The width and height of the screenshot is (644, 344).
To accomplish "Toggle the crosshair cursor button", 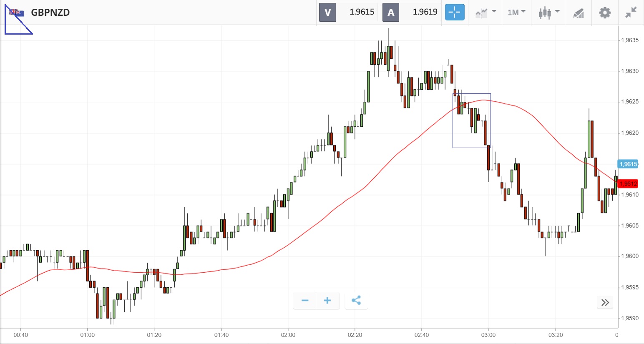I will 454,12.
